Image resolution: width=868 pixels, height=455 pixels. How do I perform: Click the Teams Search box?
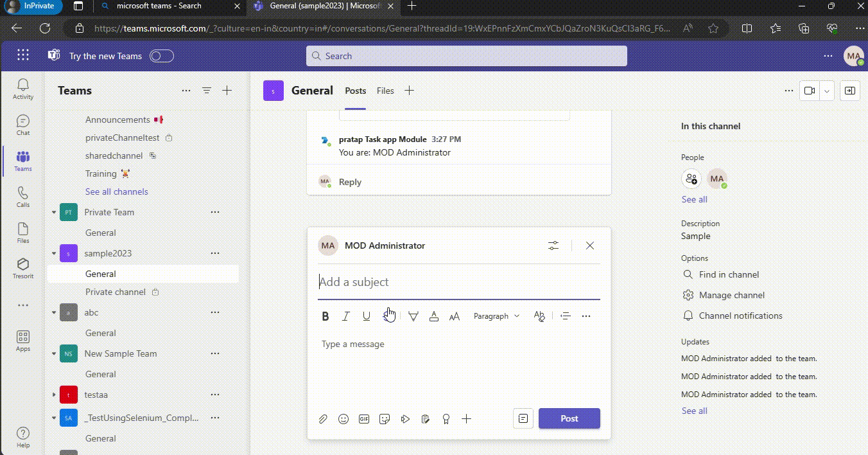467,56
